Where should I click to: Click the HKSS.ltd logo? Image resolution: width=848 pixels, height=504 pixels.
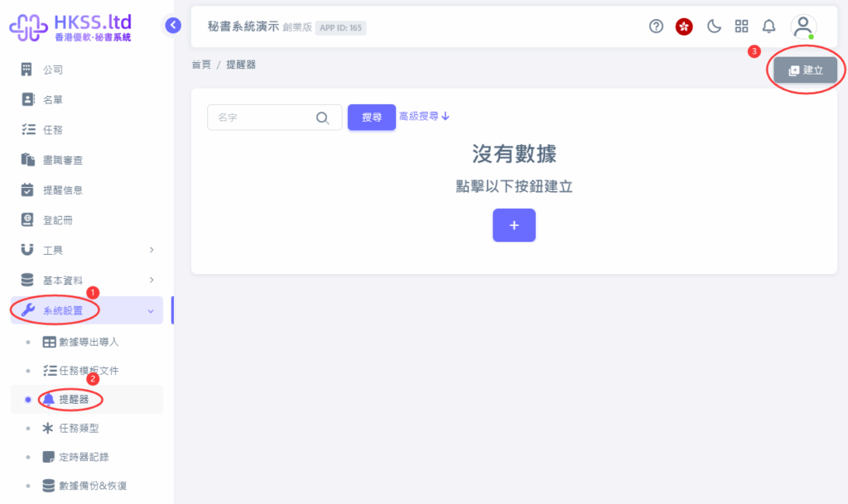70,26
